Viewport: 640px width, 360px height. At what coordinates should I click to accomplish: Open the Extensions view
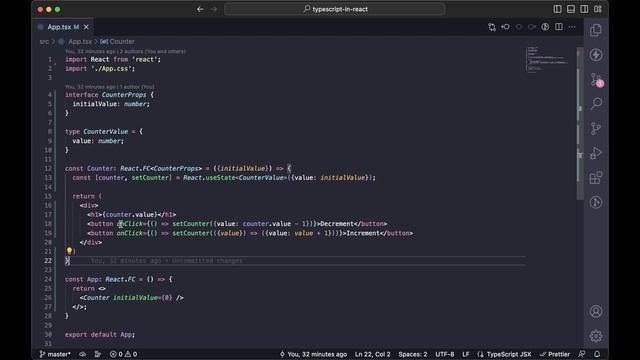(x=596, y=178)
